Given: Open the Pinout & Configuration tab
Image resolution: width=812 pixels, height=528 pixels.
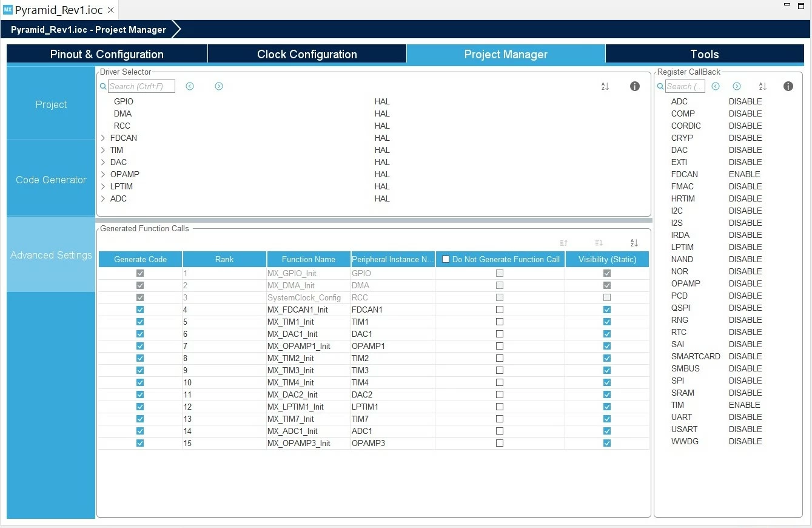Looking at the screenshot, I should point(107,54).
